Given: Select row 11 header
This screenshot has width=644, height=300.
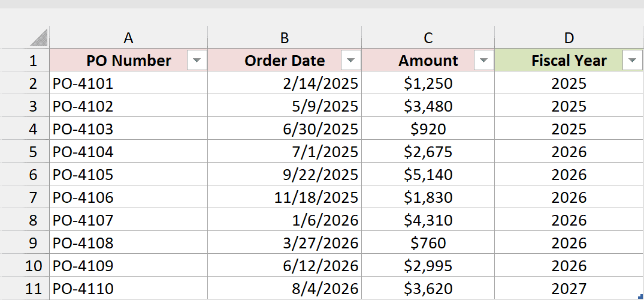Looking at the screenshot, I should [x=25, y=289].
